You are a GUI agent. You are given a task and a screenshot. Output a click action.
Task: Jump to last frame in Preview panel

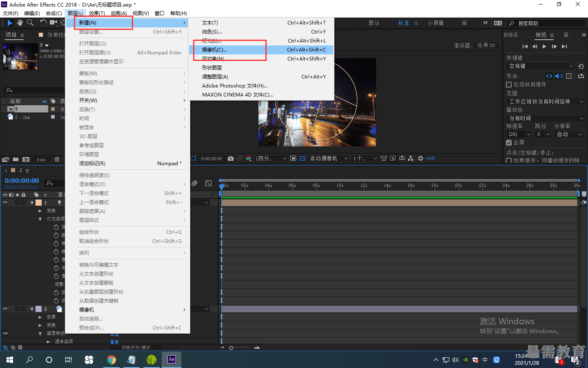point(564,47)
